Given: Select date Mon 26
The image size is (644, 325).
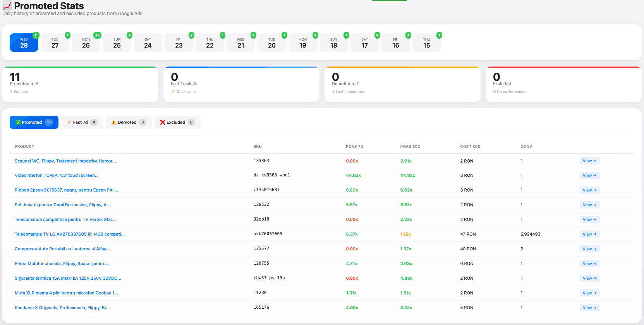Looking at the screenshot, I should pyautogui.click(x=86, y=43).
